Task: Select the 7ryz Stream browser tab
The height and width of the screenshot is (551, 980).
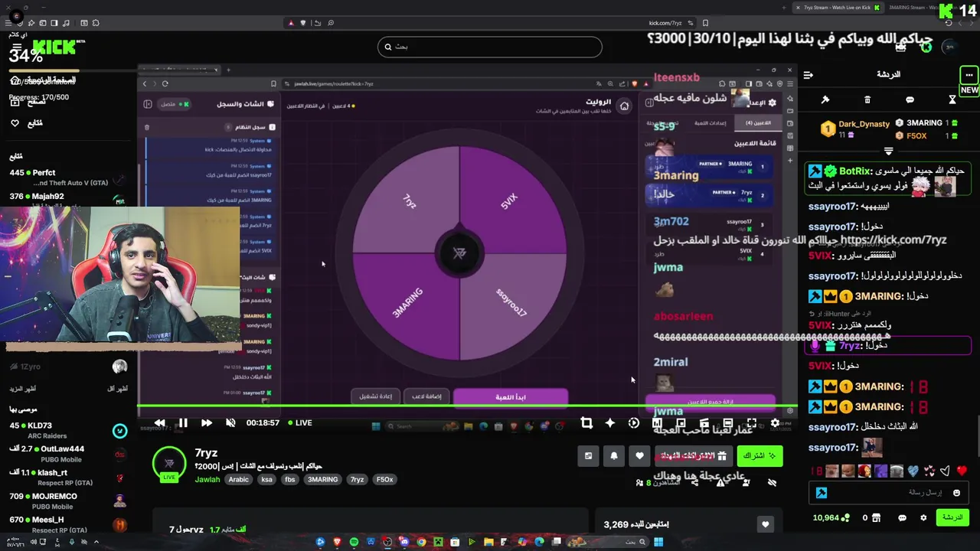Action: click(x=838, y=8)
